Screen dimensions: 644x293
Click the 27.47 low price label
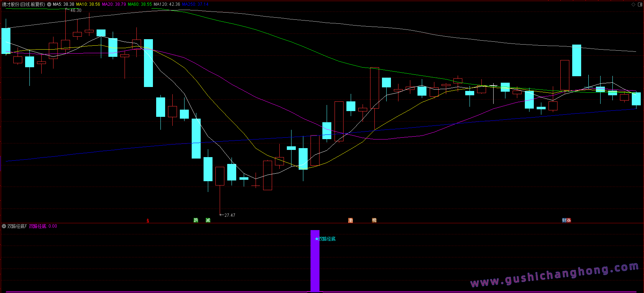pos(230,215)
